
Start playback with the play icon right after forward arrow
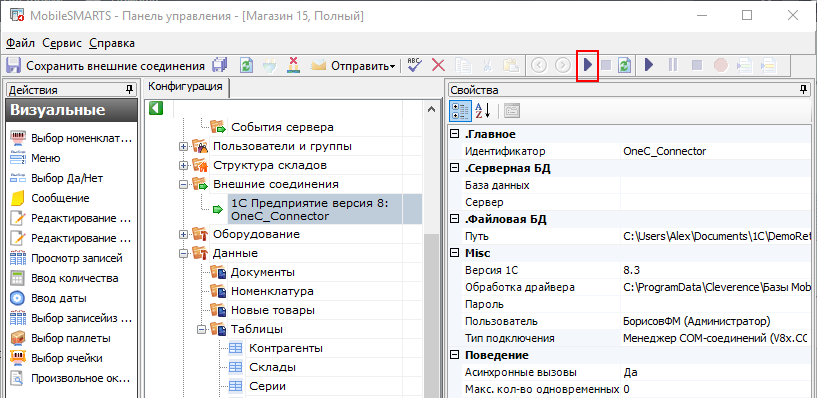(x=587, y=66)
